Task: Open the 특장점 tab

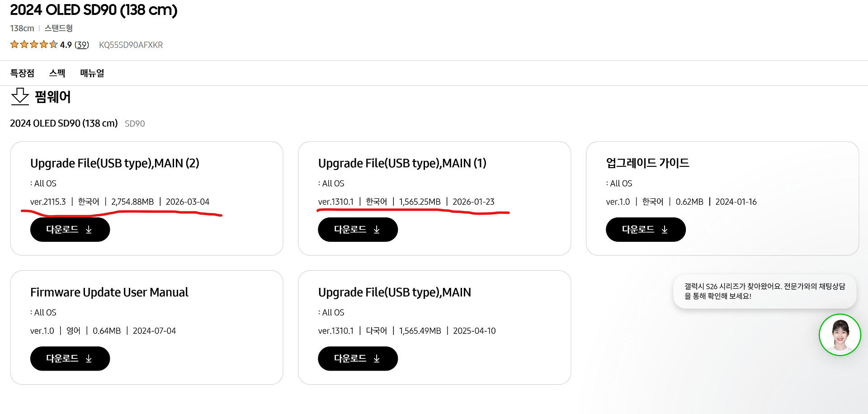Action: point(22,73)
